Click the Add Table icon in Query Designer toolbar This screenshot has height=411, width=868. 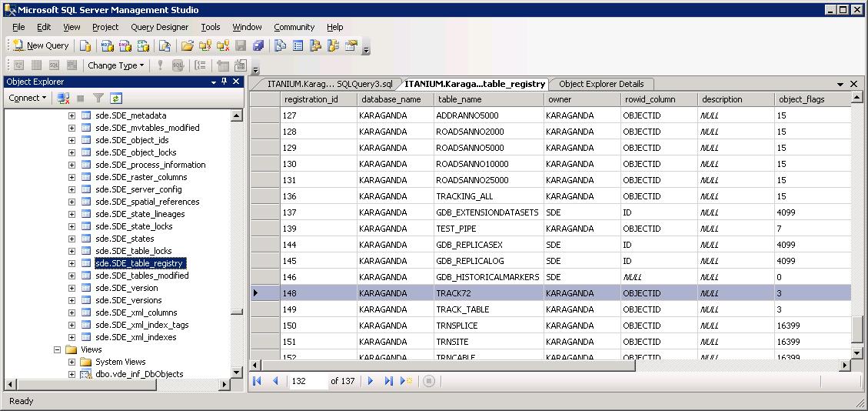point(222,65)
